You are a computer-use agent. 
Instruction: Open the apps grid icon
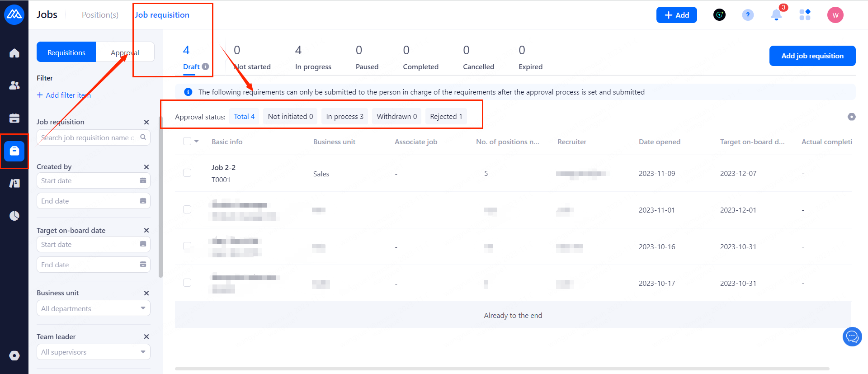tap(805, 15)
